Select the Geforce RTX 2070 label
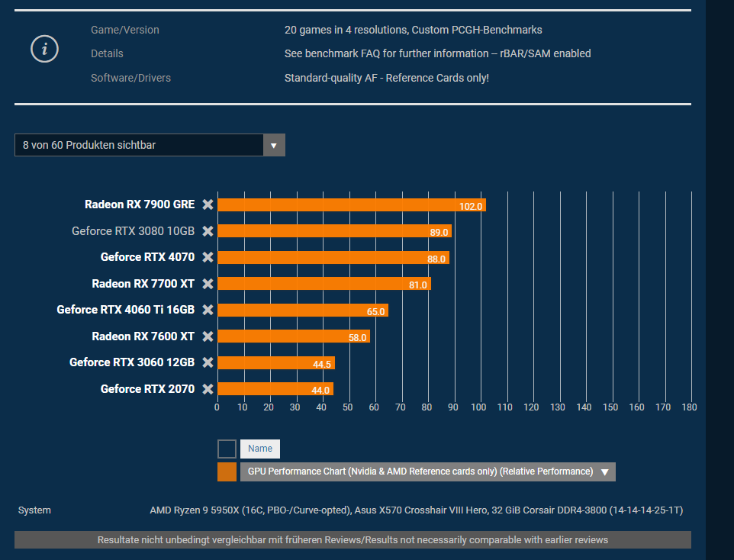 click(147, 389)
